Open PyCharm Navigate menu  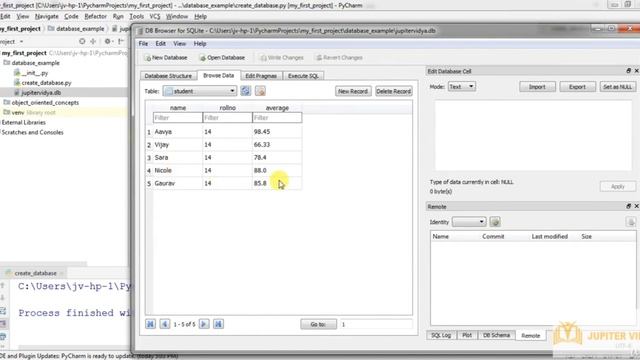click(x=47, y=16)
